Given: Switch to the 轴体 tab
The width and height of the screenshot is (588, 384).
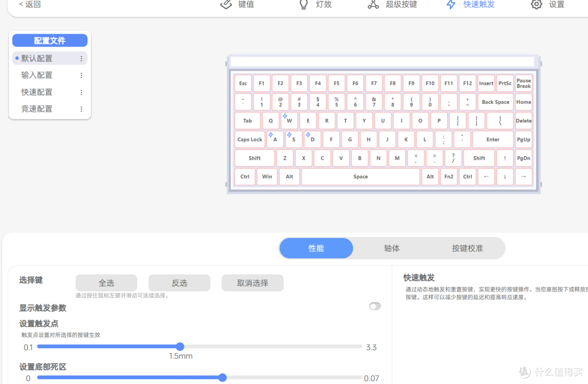Looking at the screenshot, I should pyautogui.click(x=391, y=248).
